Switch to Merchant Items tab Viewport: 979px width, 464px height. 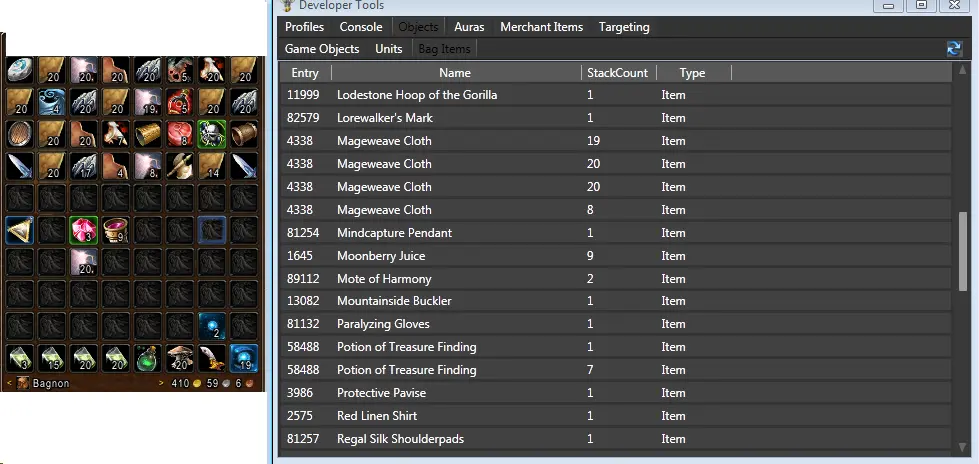click(x=542, y=27)
